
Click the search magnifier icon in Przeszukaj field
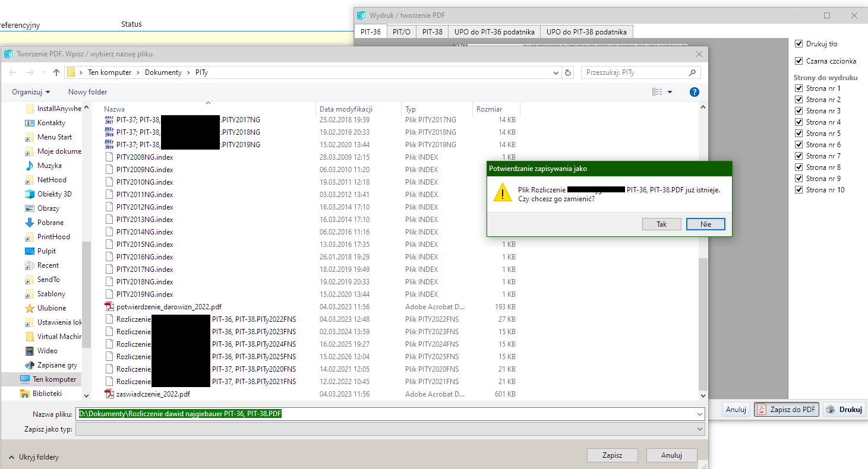[692, 72]
